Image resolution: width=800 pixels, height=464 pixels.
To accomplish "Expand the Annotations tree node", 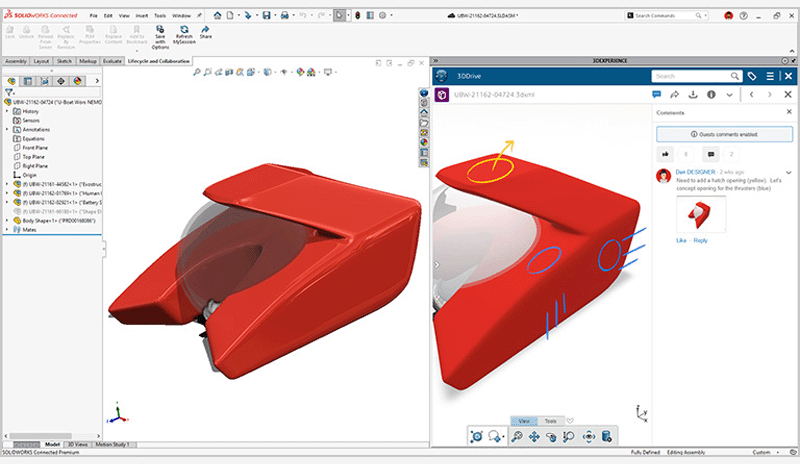I will (8, 129).
